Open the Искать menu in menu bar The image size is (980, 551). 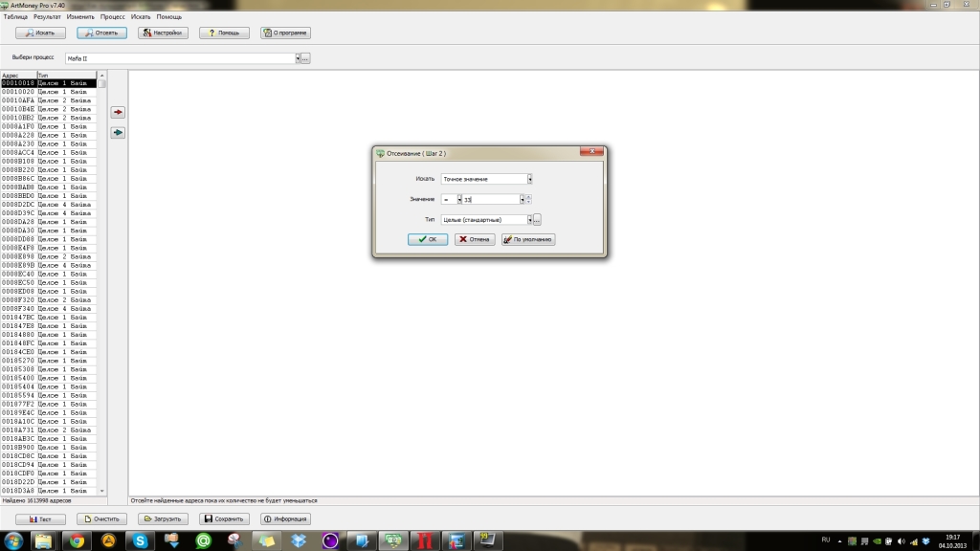point(141,17)
